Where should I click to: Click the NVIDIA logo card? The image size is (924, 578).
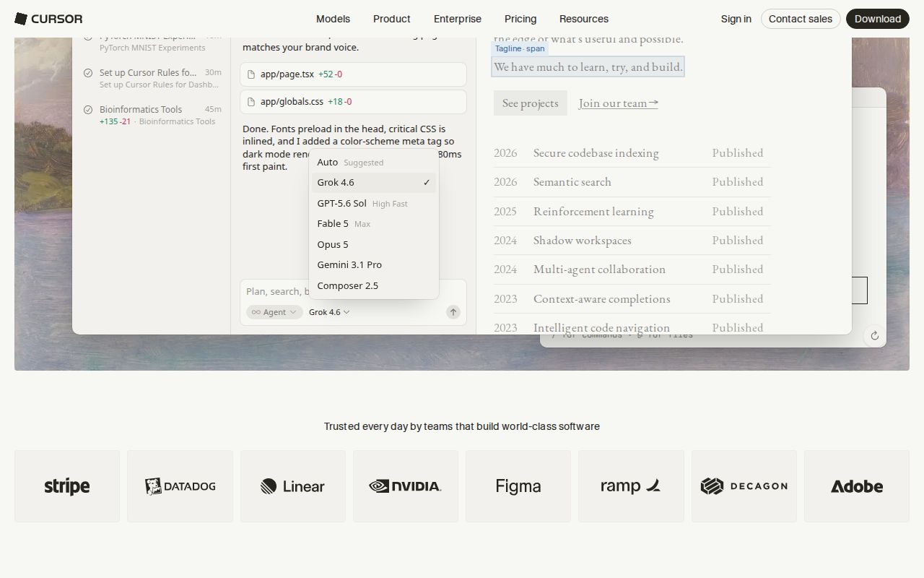click(406, 486)
